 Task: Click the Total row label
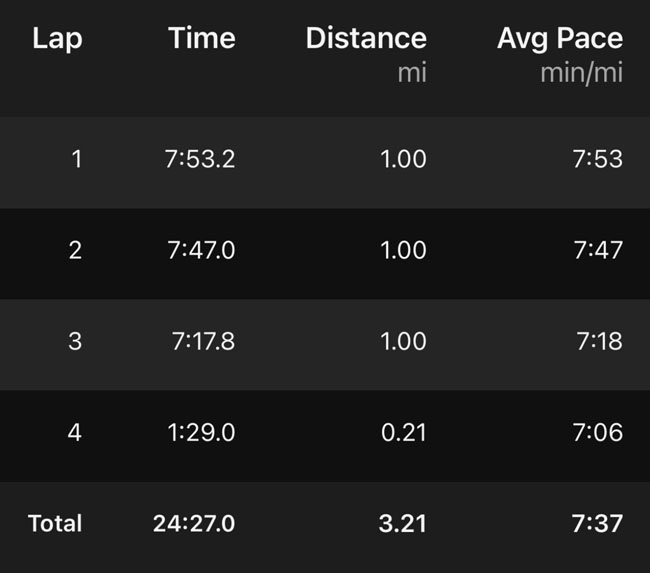55,523
